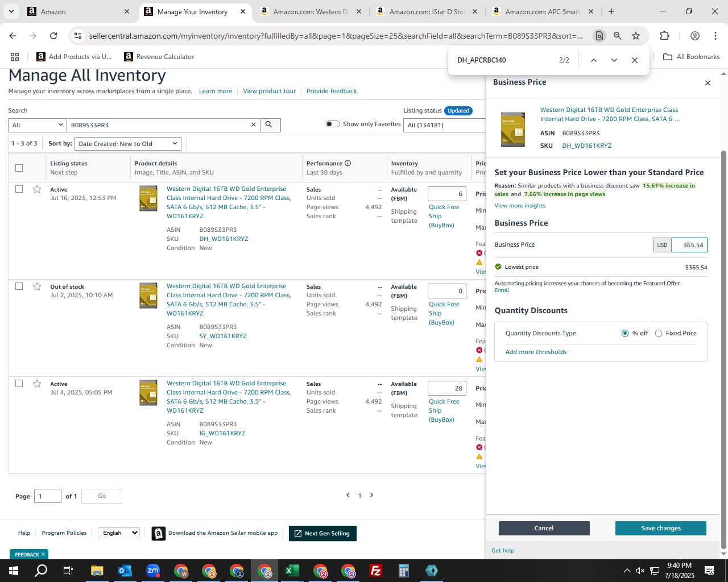728x582 pixels.
Task: Click Add more thresholds link
Action: click(536, 352)
